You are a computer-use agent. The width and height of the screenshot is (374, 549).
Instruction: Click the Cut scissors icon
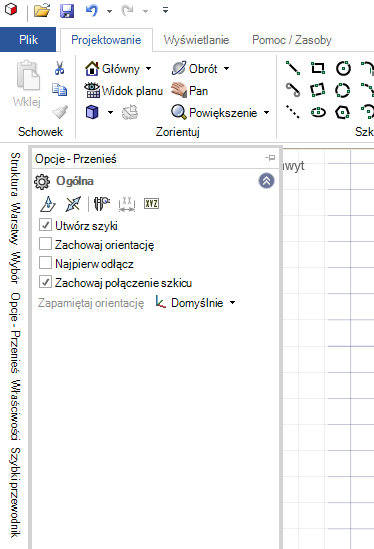point(60,68)
